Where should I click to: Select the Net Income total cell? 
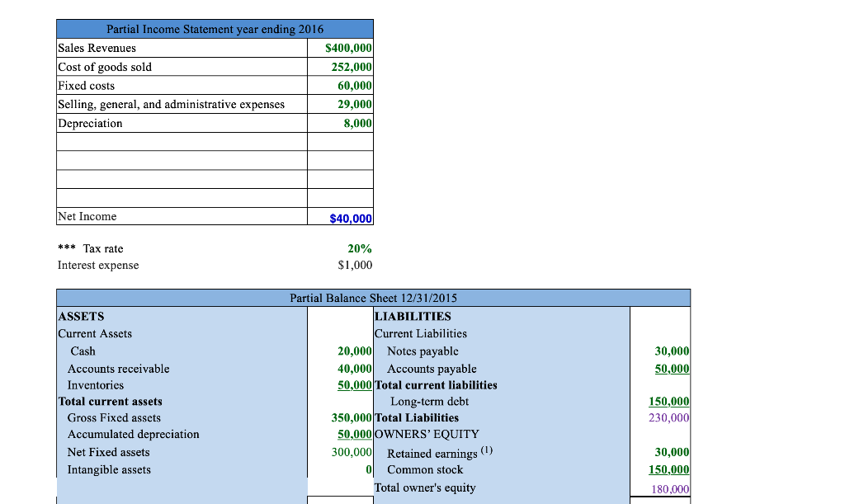(352, 216)
